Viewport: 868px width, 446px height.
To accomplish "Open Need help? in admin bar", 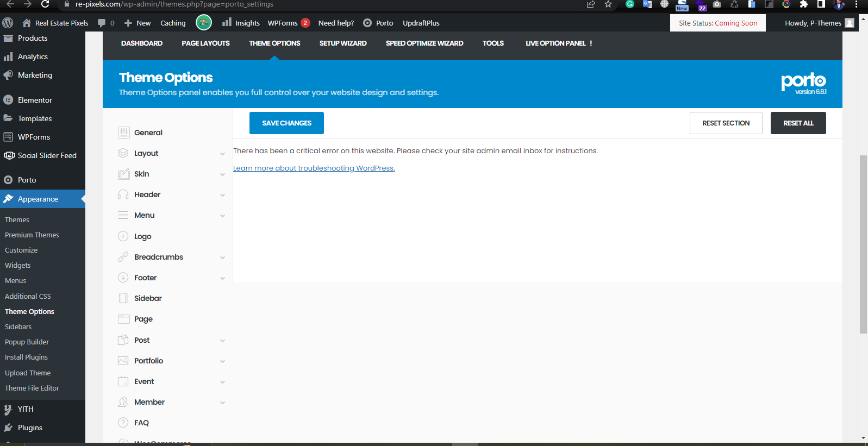I will [x=336, y=23].
